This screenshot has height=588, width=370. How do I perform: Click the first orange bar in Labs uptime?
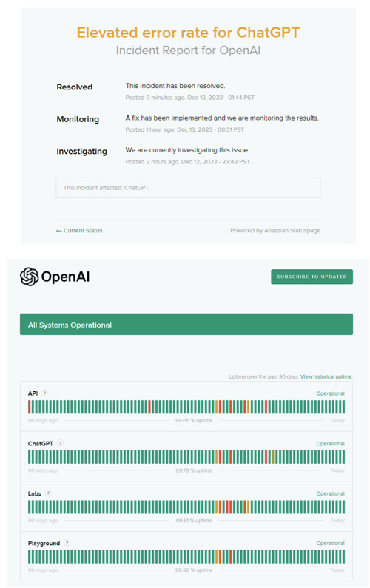click(217, 507)
